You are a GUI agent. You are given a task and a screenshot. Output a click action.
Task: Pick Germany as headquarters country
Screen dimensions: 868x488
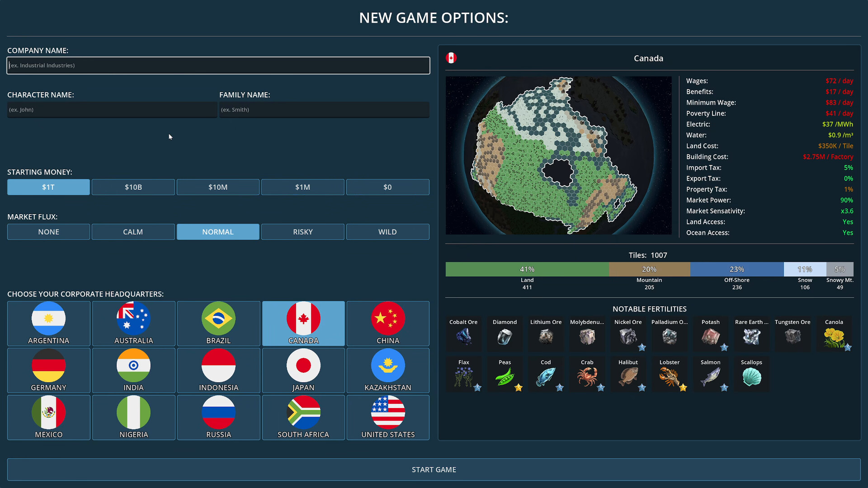48,370
